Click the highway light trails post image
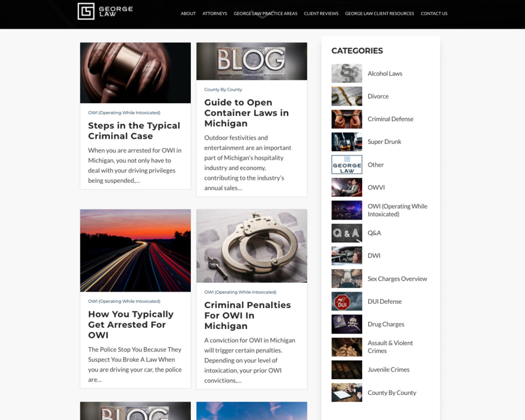 (x=135, y=250)
